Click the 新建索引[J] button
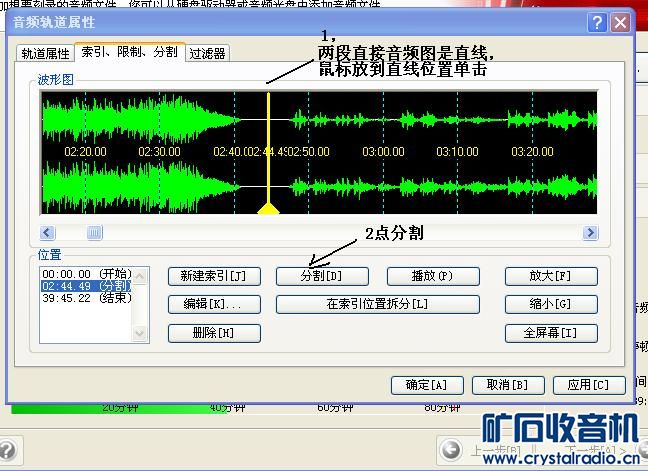 click(214, 276)
